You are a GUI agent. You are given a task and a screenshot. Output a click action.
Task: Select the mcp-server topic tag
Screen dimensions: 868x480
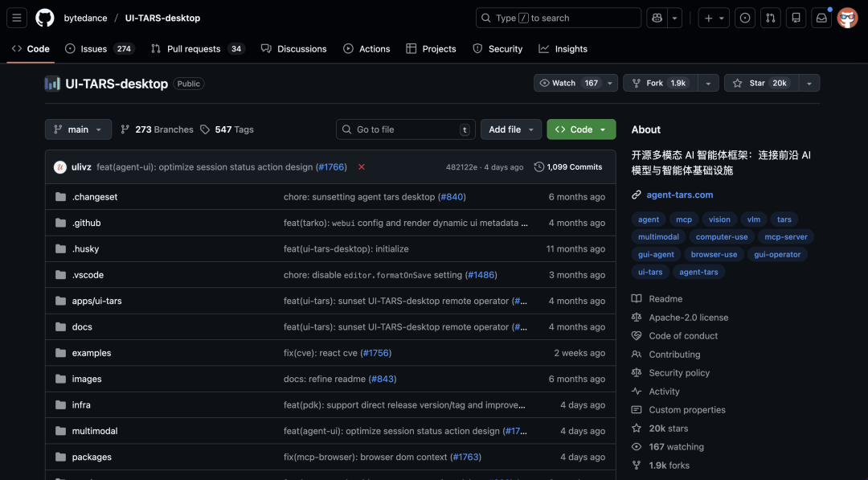point(786,236)
